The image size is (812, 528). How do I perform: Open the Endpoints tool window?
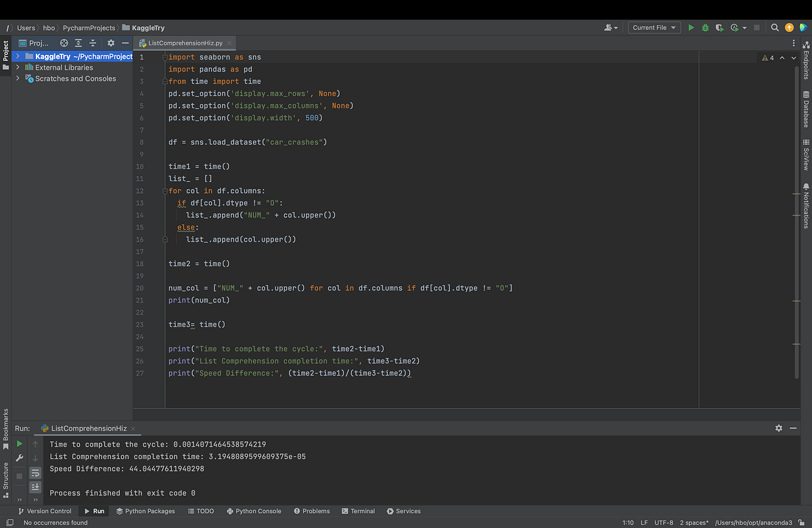tap(806, 59)
